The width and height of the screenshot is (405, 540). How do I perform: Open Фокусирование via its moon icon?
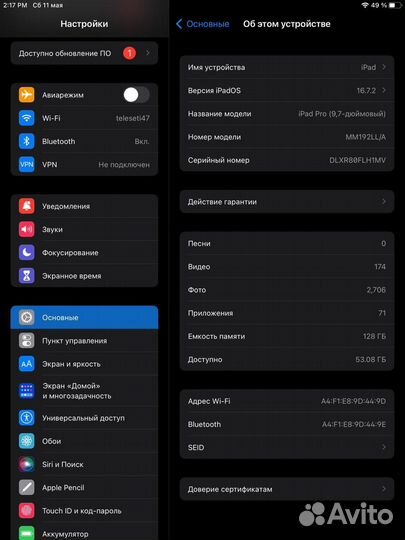27,252
